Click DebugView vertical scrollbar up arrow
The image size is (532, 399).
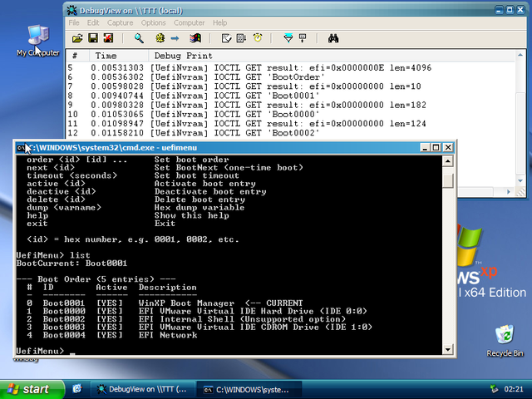(520, 55)
